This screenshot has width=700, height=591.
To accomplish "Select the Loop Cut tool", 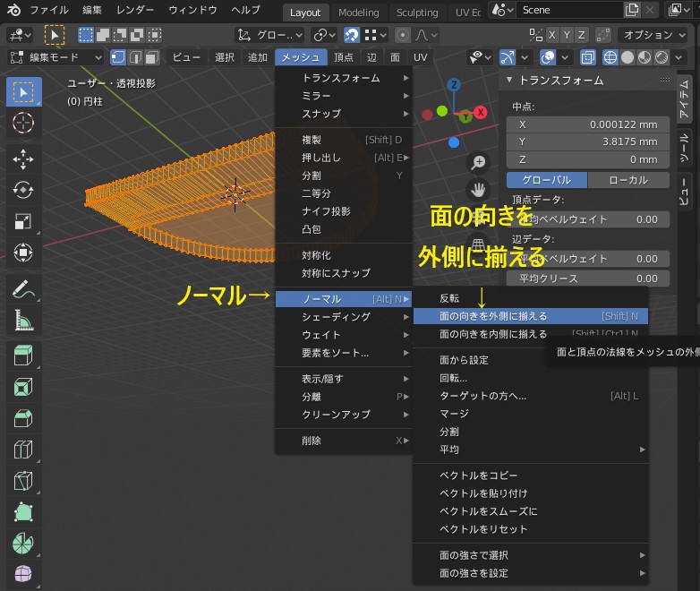I will click(23, 450).
